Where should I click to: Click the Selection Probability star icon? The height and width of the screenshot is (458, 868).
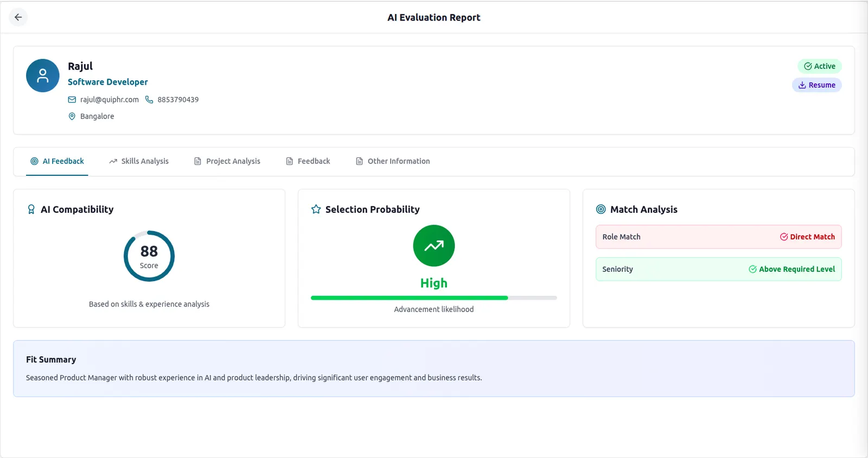tap(316, 209)
